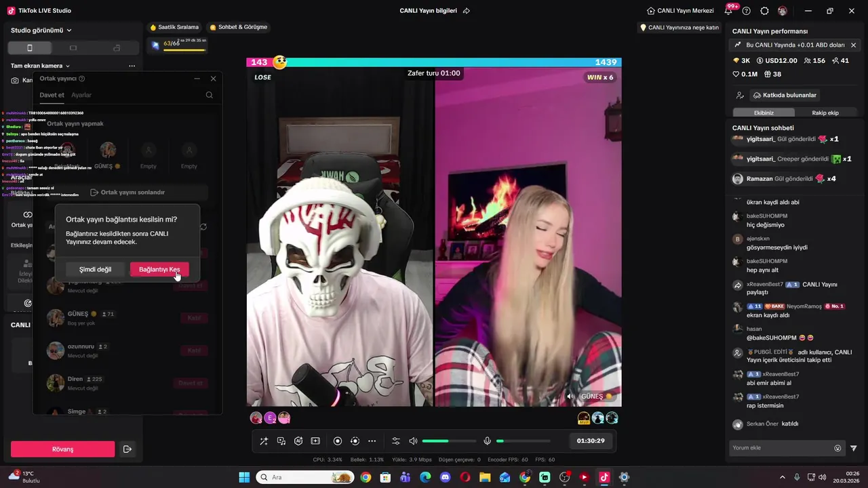Open the CANLI Yayın bilgileri share arrow
The height and width of the screenshot is (488, 868).
click(x=466, y=11)
